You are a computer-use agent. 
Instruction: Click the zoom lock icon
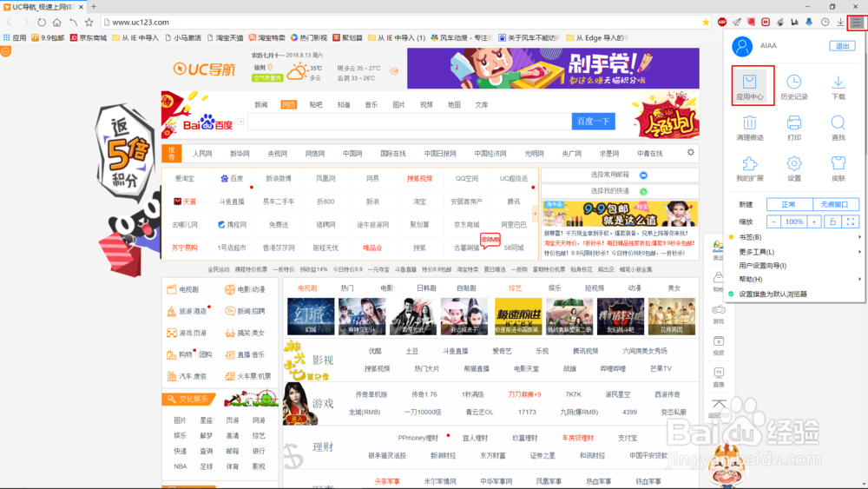pos(832,221)
